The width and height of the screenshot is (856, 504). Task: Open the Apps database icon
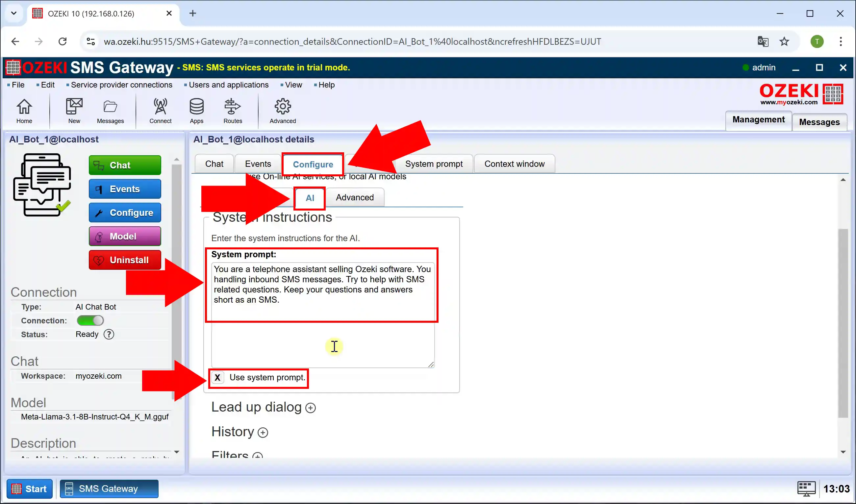197,111
